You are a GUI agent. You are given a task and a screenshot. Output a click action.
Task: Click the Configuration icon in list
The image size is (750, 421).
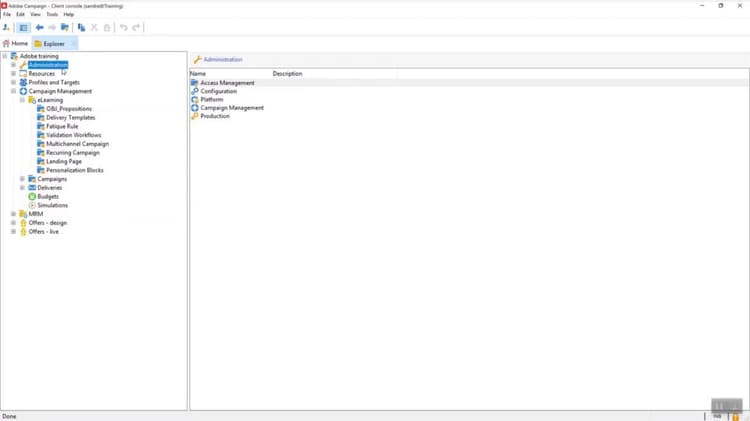coord(195,91)
